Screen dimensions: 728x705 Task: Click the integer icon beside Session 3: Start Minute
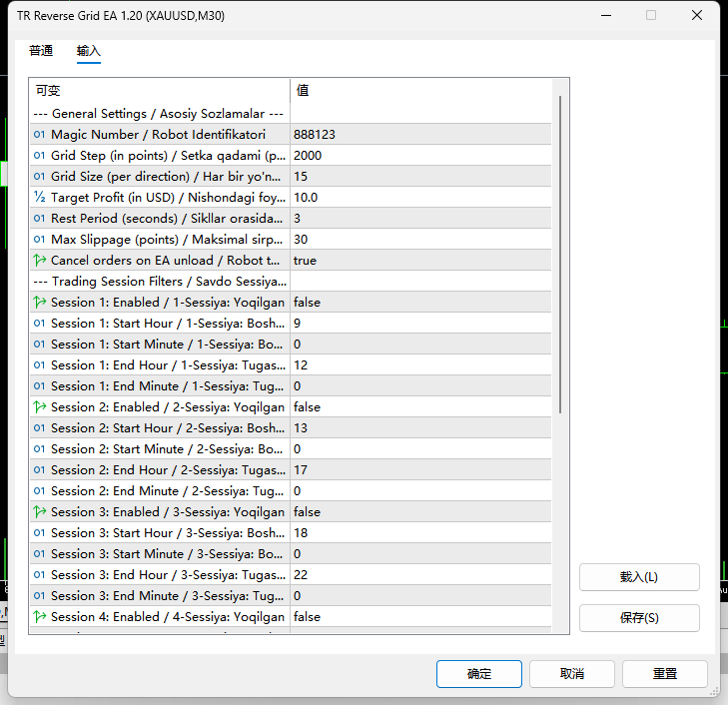coord(40,554)
